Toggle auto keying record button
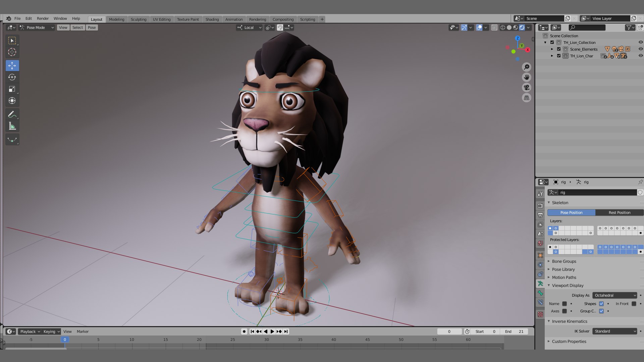This screenshot has width=644, height=362. (244, 331)
